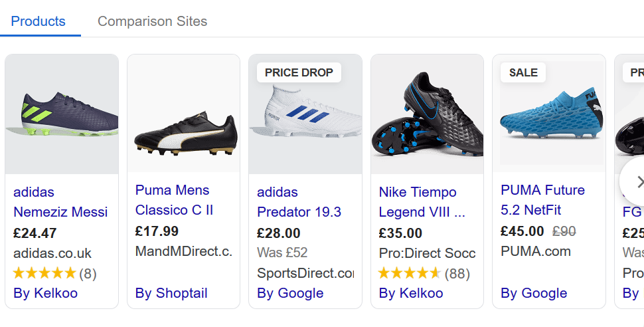
Task: Click the black Nike Tiempo boots image
Action: tap(427, 114)
